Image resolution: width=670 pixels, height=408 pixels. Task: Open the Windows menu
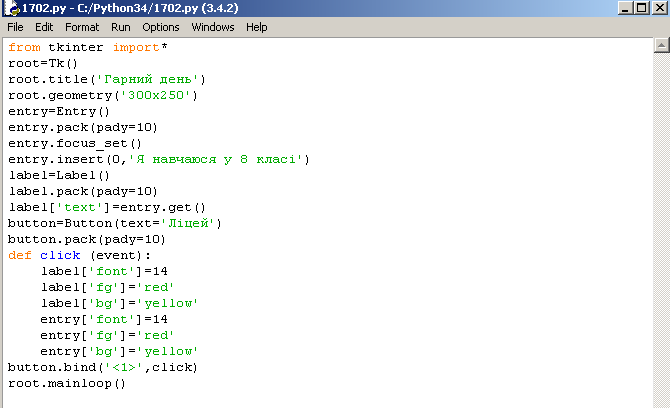tap(213, 27)
